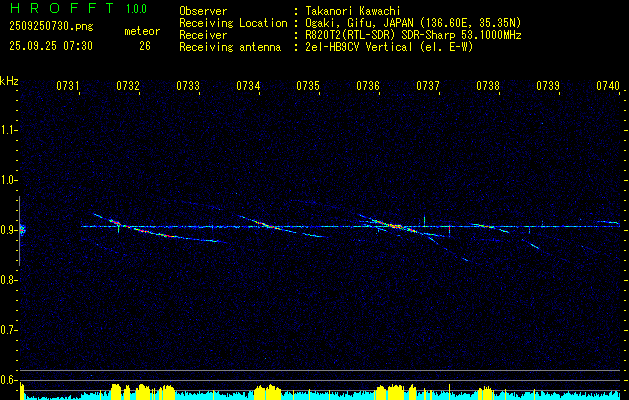Image resolution: width=629 pixels, height=400 pixels.
Task: Click the Receiver label
Action: (x=203, y=35)
